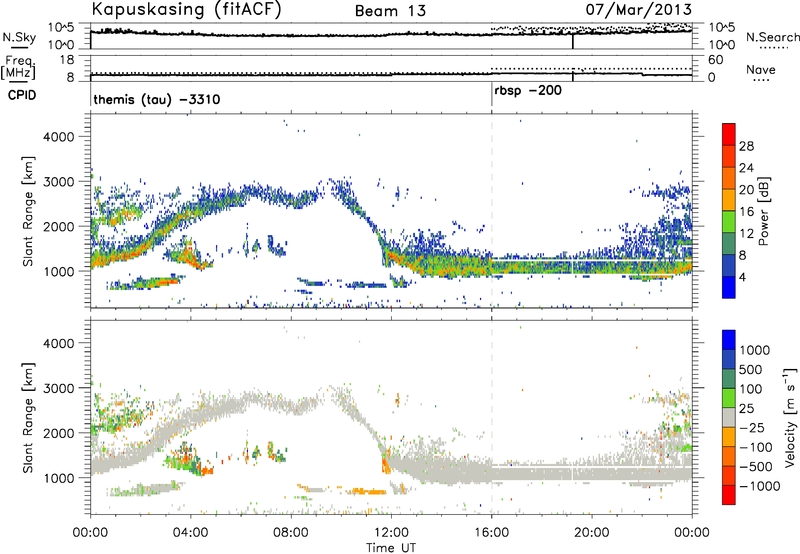Click the 'Velocity [m s-1]' colorbar label
Screen dimensions: 800x554
point(790,417)
